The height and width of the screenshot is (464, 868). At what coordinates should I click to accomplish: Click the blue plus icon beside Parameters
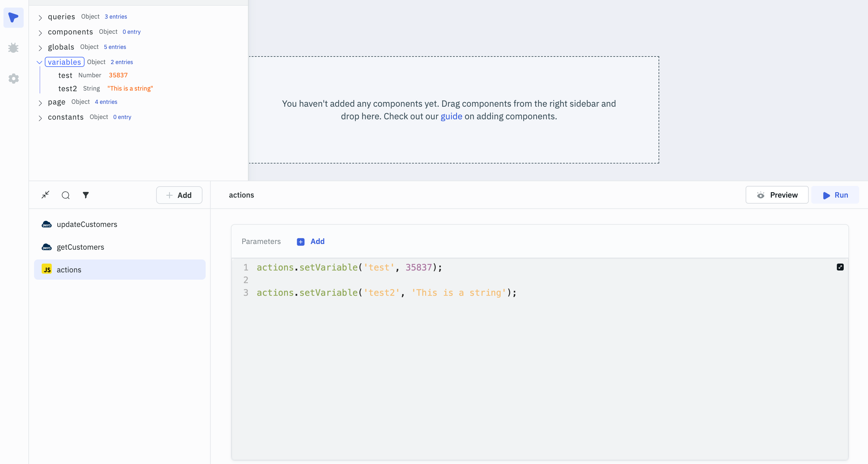click(x=301, y=242)
